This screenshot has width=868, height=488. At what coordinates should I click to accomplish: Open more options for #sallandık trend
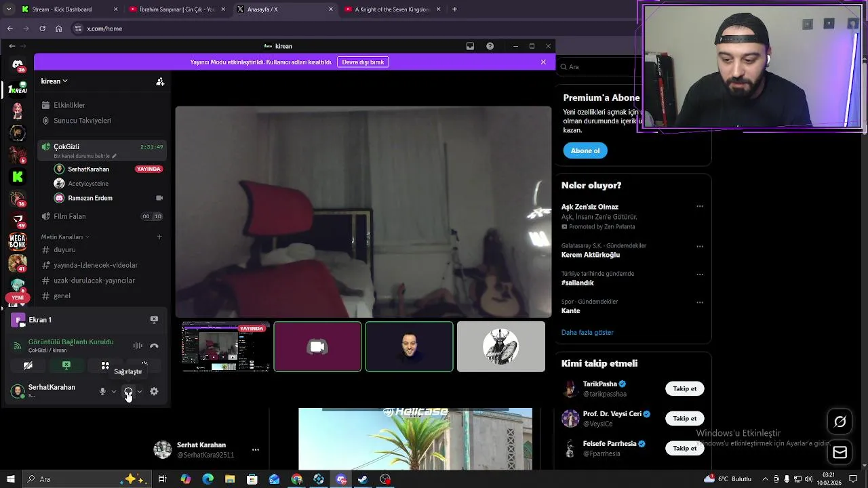[700, 274]
